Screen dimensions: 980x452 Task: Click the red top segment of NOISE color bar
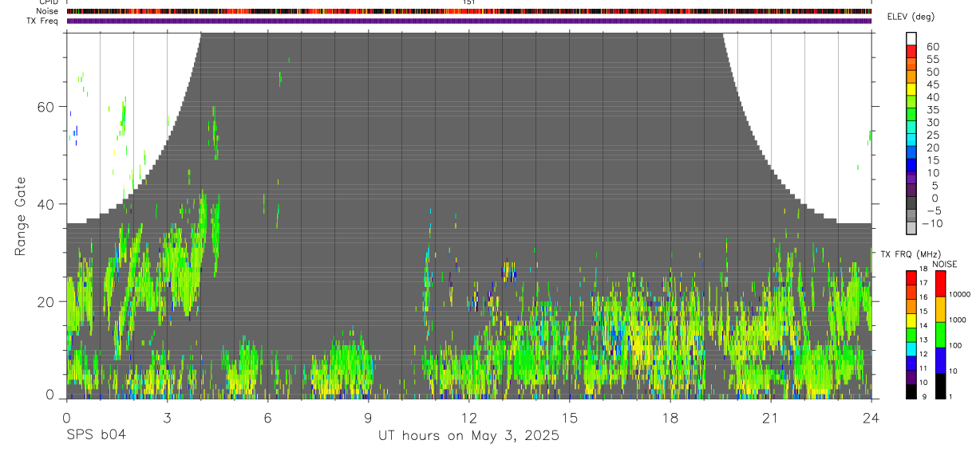click(x=940, y=284)
